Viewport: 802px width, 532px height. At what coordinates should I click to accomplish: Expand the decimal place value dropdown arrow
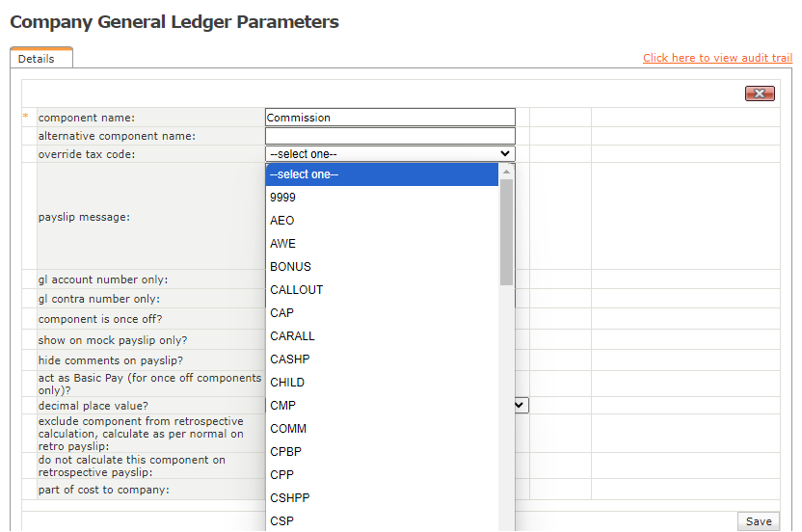521,406
